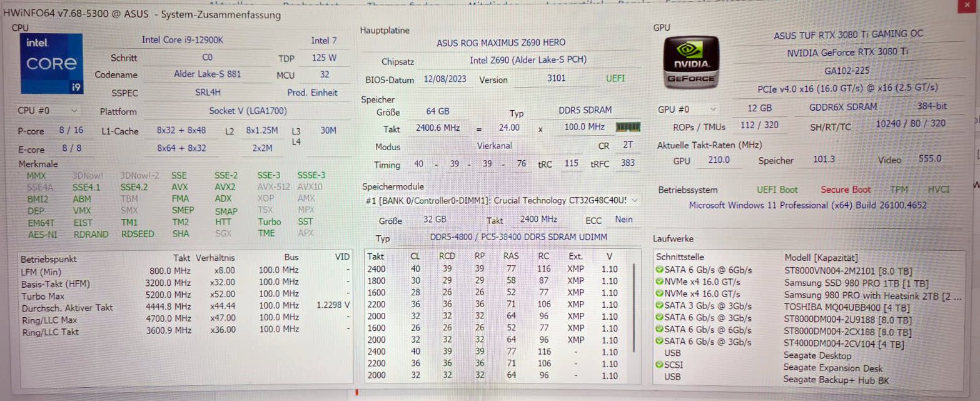Click status icon for Samsung 980 PRO with Heatsink
The height and width of the screenshot is (401, 980).
[x=659, y=293]
